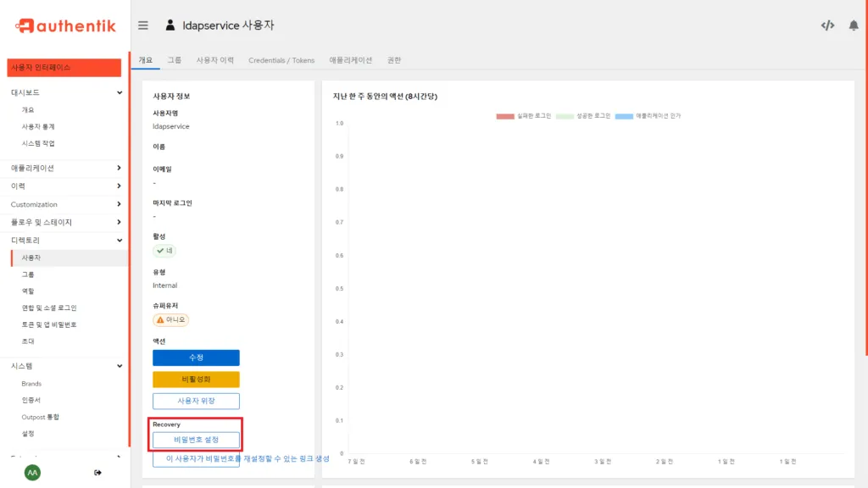868x488 pixels.
Task: Switch to the 그룹 tab
Action: coord(174,60)
